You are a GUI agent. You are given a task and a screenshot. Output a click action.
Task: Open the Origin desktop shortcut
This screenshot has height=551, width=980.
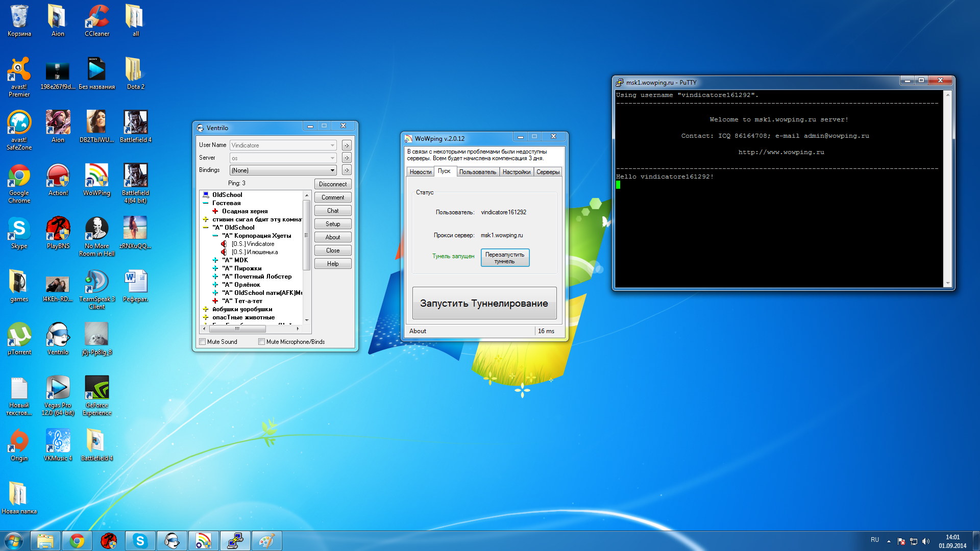(19, 442)
